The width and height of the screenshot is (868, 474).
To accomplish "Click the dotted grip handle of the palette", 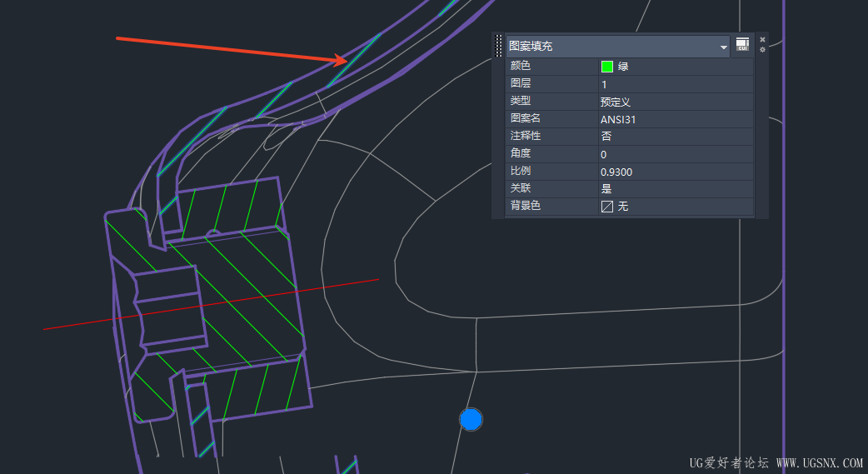I will click(x=498, y=46).
